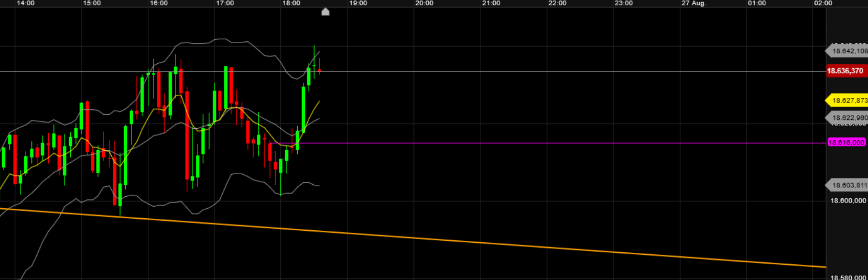
Task: Click the 14:00 time axis label
Action: 26,3
